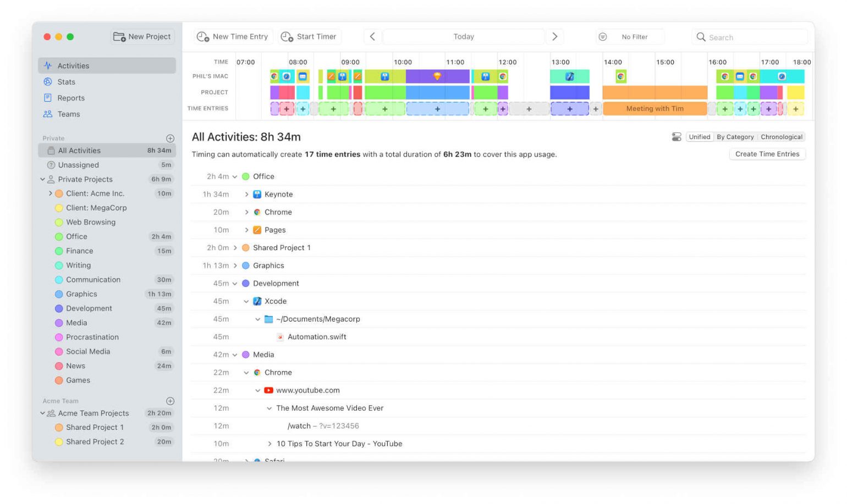Select All Activities in sidebar
847x504 pixels.
[x=107, y=151]
